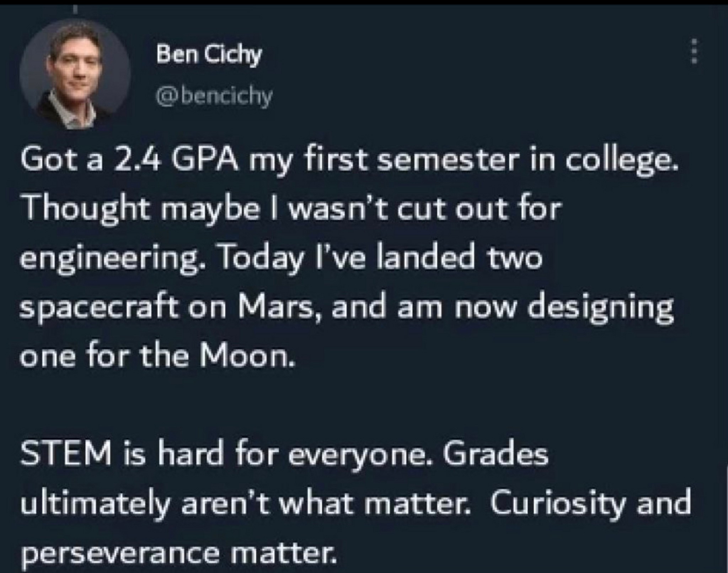Click Ben Cichy's profile picture
The image size is (728, 573).
pos(75,74)
